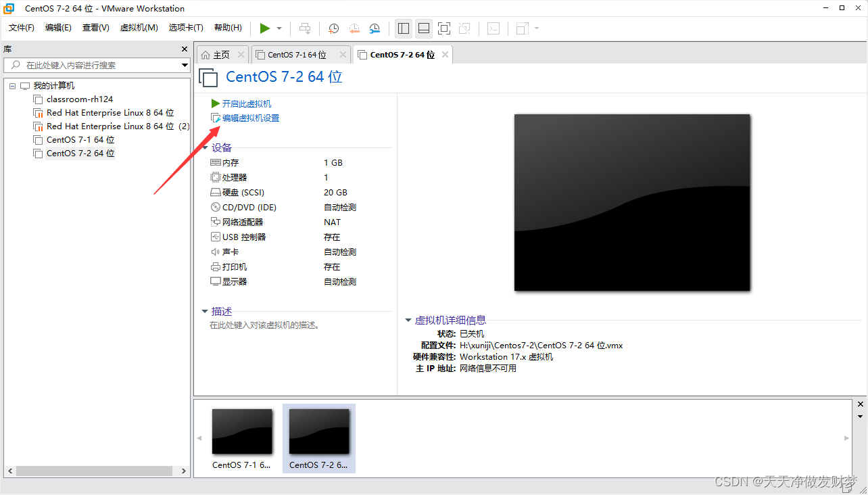Image resolution: width=868 pixels, height=495 pixels.
Task: Collapse the 描述 section
Action: (x=205, y=311)
